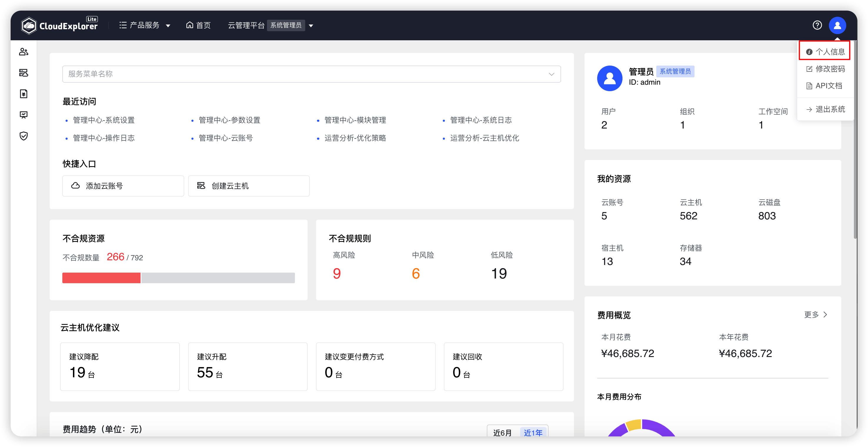The image size is (868, 447).
Task: Open 管理中心-参数设置 recent link
Action: [x=229, y=120]
